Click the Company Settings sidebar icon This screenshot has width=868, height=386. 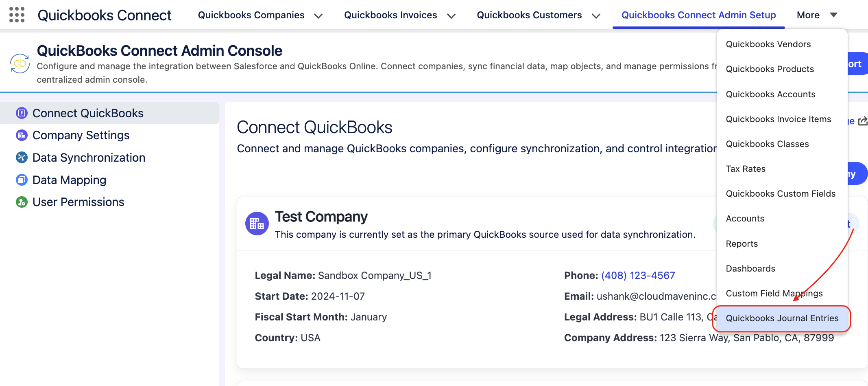point(22,135)
